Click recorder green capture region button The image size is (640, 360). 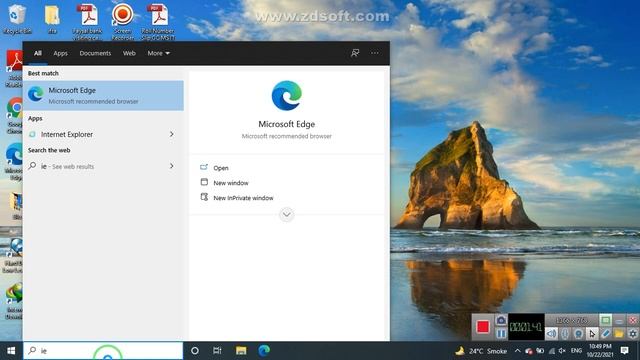pyautogui.click(x=605, y=320)
